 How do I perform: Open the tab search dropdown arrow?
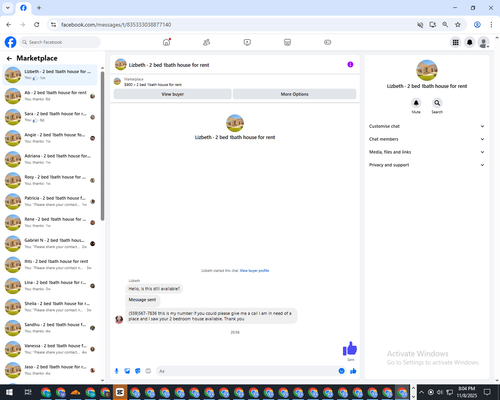[x=7, y=8]
